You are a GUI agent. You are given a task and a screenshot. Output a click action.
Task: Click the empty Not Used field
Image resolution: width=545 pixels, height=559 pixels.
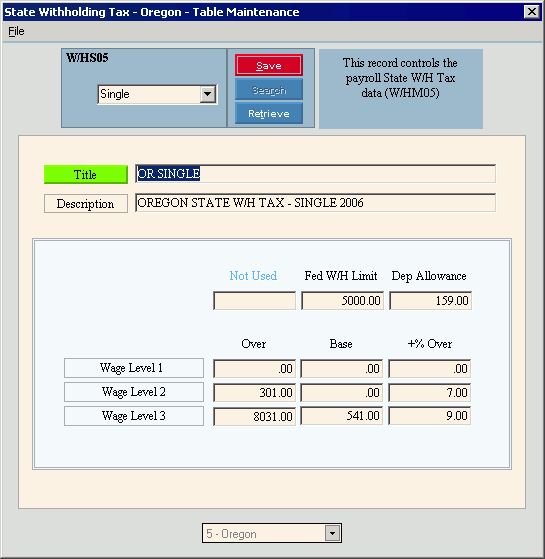tap(254, 301)
